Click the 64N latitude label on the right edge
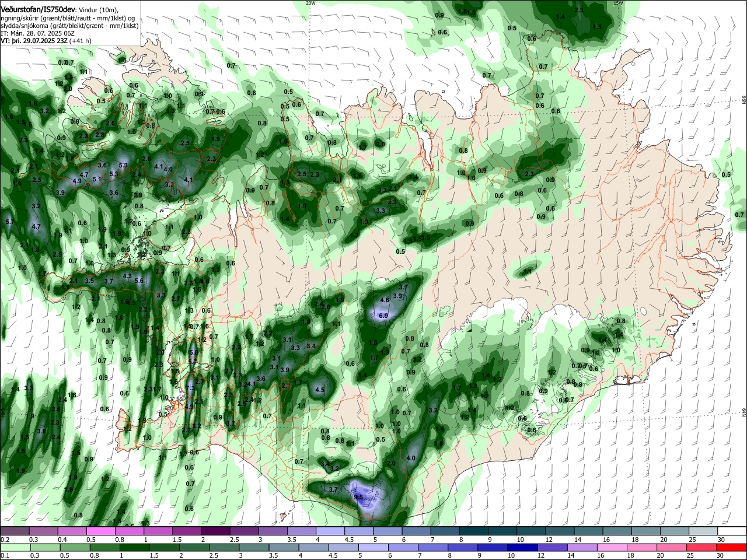 click(744, 412)
